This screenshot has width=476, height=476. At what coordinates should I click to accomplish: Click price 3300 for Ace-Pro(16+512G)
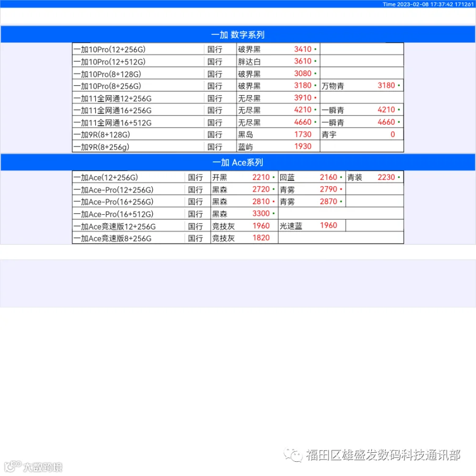(261, 214)
